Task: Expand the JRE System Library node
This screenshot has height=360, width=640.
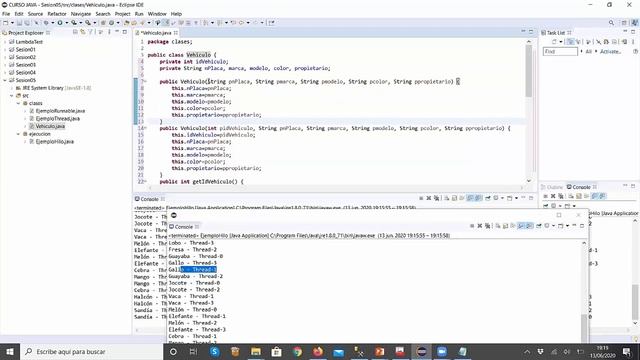Action: pyautogui.click(x=11, y=88)
